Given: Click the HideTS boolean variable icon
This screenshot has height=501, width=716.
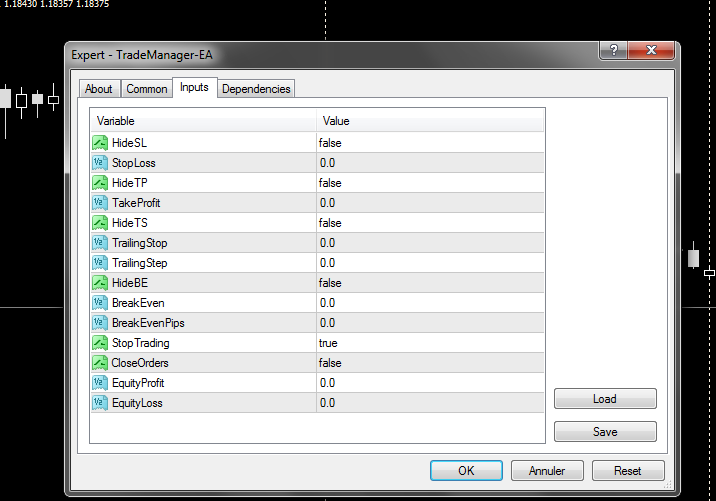Looking at the screenshot, I should click(x=100, y=223).
